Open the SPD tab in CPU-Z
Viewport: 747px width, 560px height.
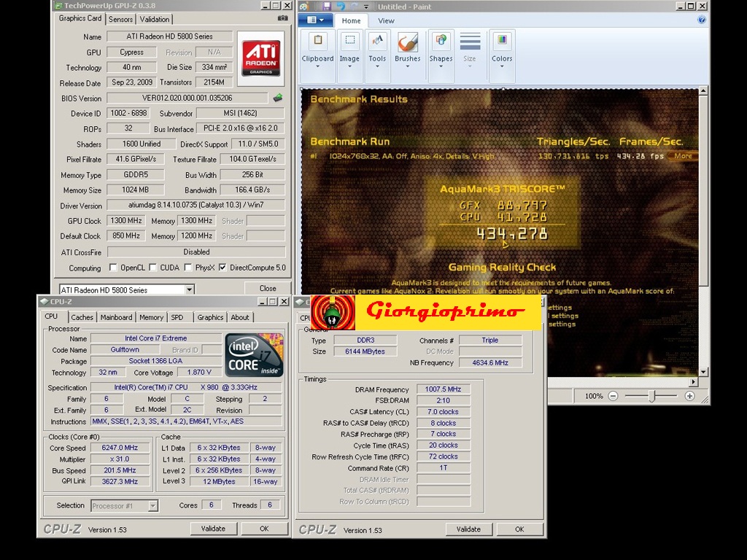[x=177, y=317]
